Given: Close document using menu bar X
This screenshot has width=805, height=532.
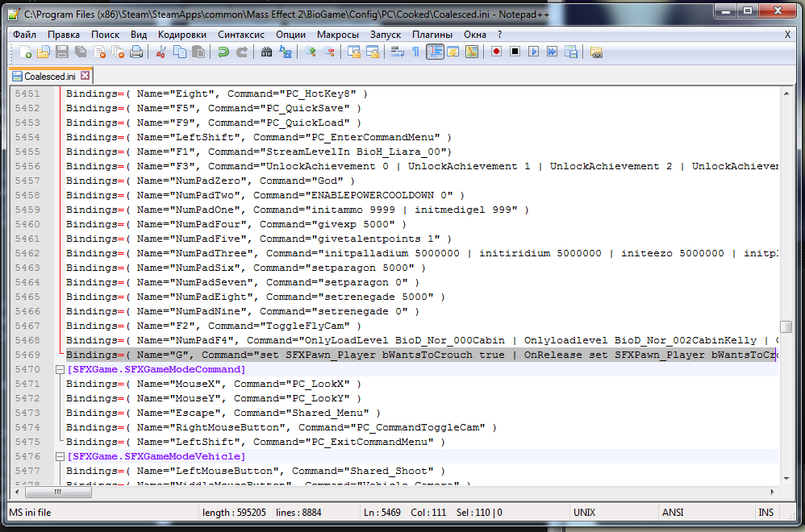Looking at the screenshot, I should tap(787, 35).
